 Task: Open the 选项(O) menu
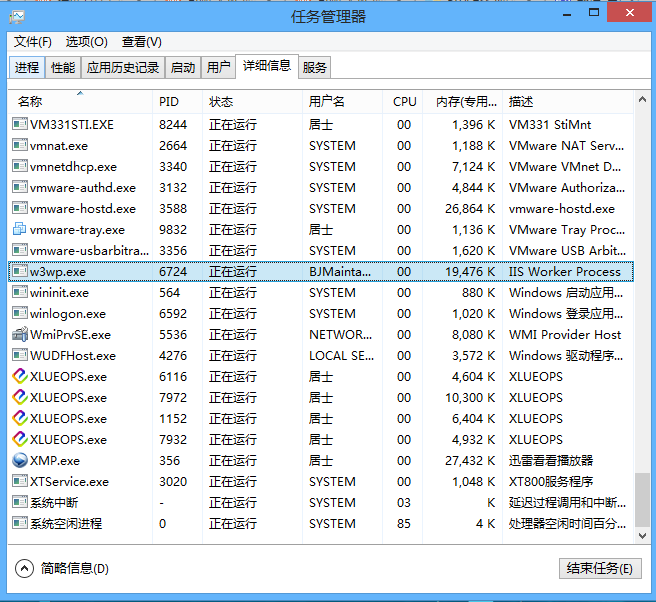point(87,42)
